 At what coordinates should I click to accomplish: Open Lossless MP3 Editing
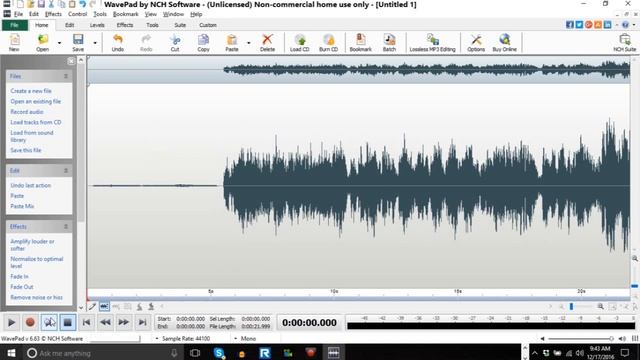[x=432, y=42]
